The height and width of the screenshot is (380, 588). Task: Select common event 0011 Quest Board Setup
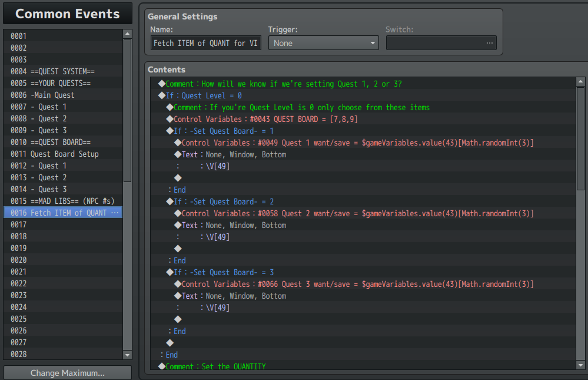64,154
